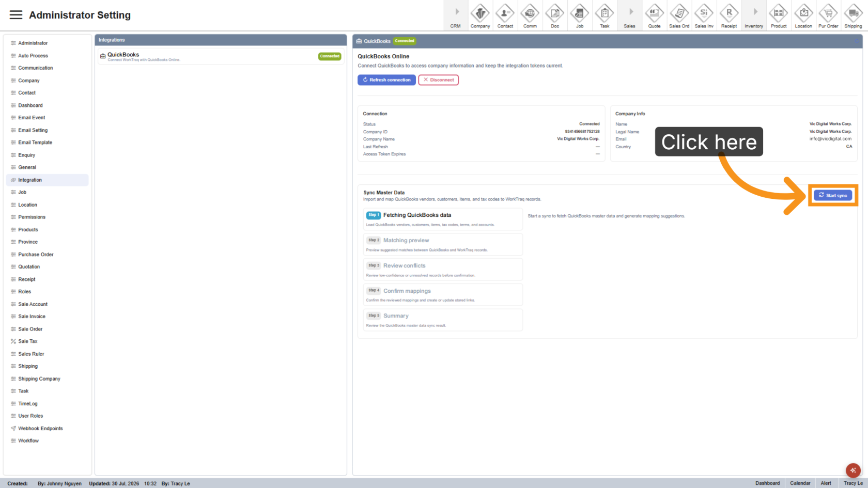Open the Quote module icon
Image resolution: width=868 pixels, height=488 pixels.
654,15
